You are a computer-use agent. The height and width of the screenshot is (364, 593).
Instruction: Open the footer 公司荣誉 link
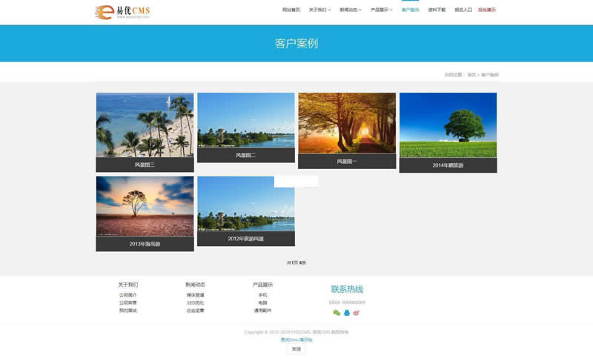tap(128, 302)
